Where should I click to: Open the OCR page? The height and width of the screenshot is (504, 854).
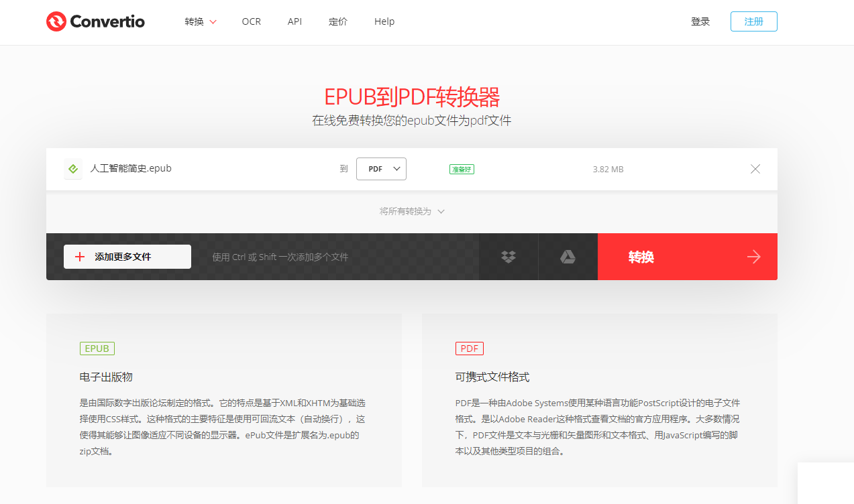(252, 21)
